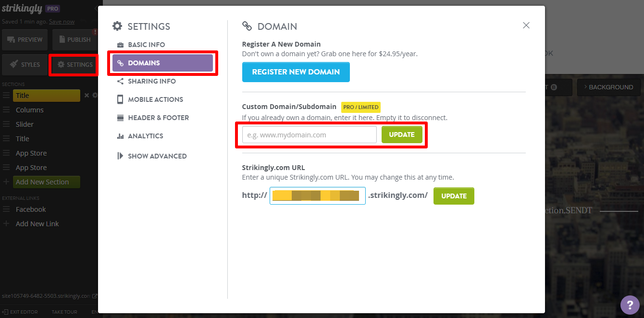Grab the drag handle beside Slider section

point(6,124)
